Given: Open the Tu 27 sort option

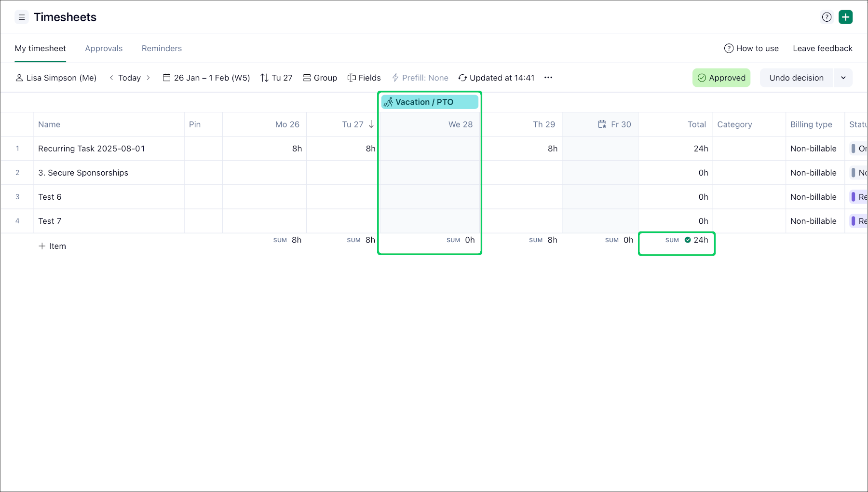Looking at the screenshot, I should click(x=276, y=78).
